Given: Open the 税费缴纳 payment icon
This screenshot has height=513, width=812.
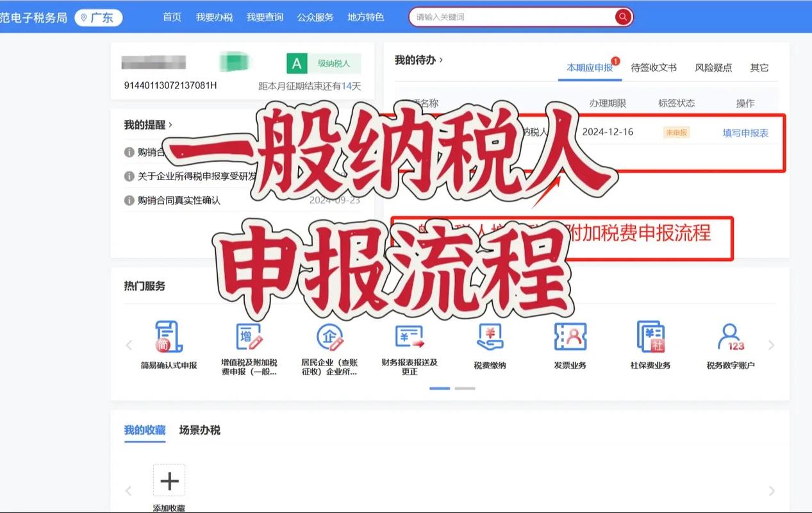Looking at the screenshot, I should tap(489, 339).
